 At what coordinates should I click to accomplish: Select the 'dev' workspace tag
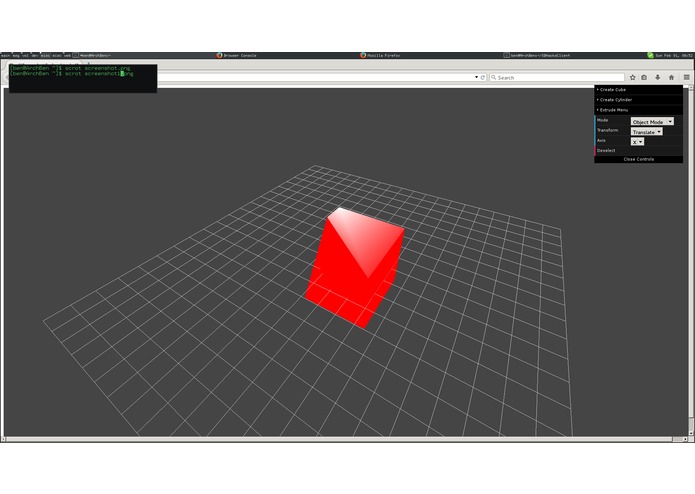click(35, 55)
